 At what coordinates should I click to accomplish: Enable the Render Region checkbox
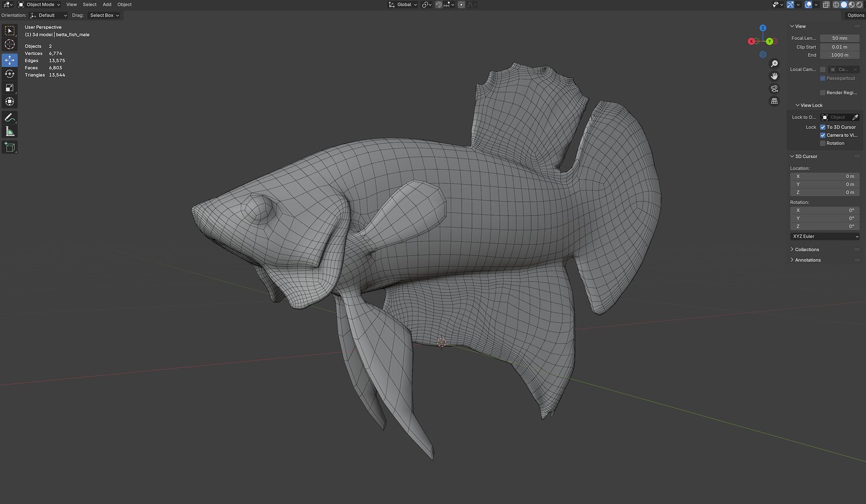point(823,92)
